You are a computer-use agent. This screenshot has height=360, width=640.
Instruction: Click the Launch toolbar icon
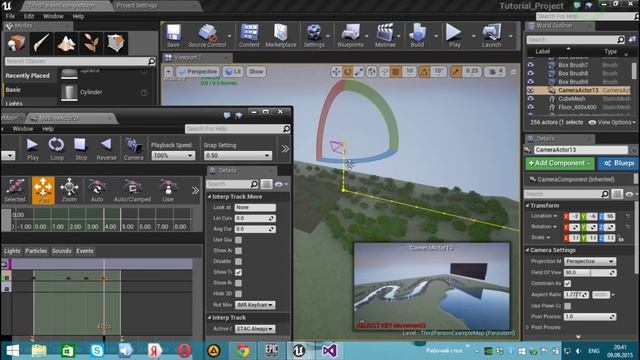coord(491,36)
